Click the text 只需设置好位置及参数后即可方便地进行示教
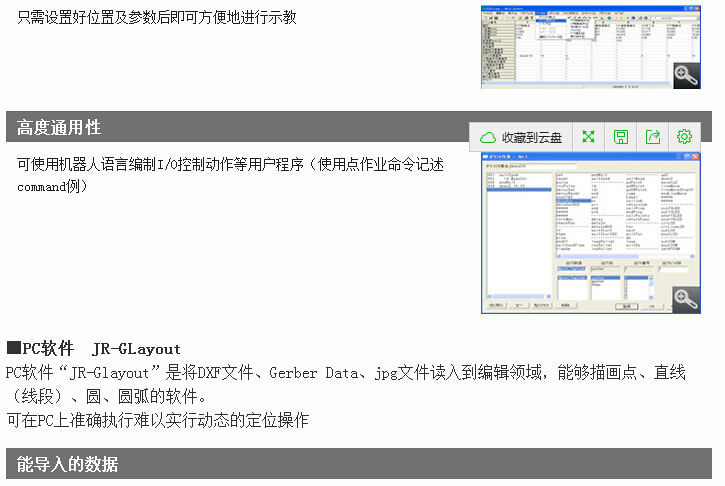This screenshot has width=725, height=486. [157, 18]
